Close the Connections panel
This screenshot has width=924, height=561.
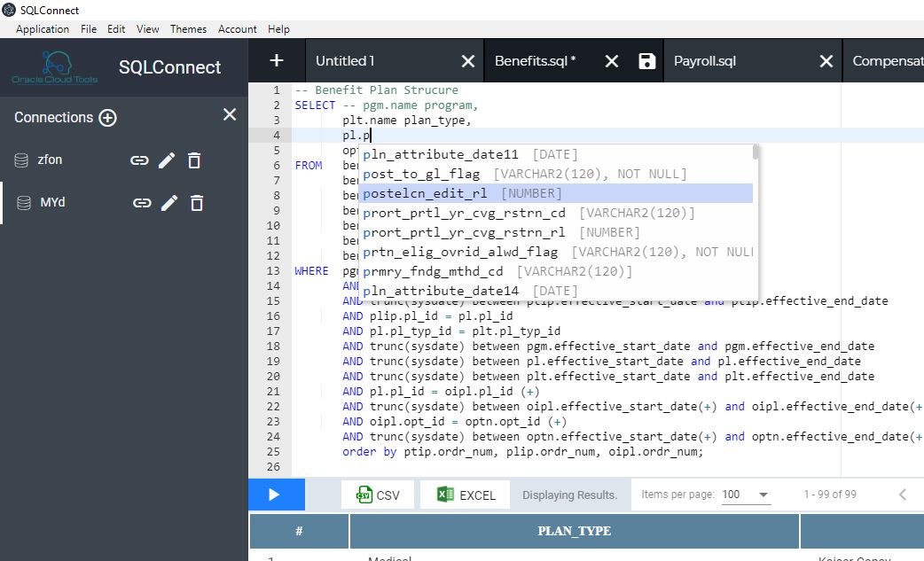point(230,115)
